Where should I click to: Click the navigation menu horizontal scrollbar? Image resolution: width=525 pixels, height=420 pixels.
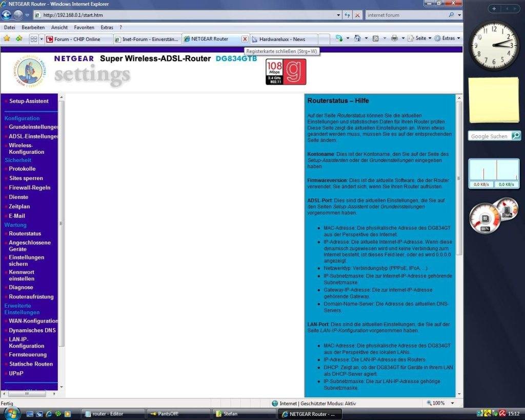tap(29, 394)
